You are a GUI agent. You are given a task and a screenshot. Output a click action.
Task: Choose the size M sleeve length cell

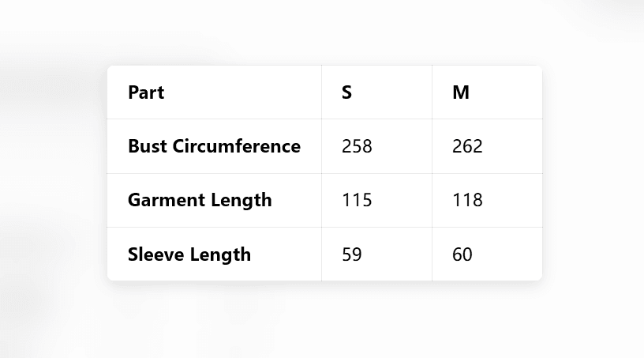pyautogui.click(x=487, y=254)
